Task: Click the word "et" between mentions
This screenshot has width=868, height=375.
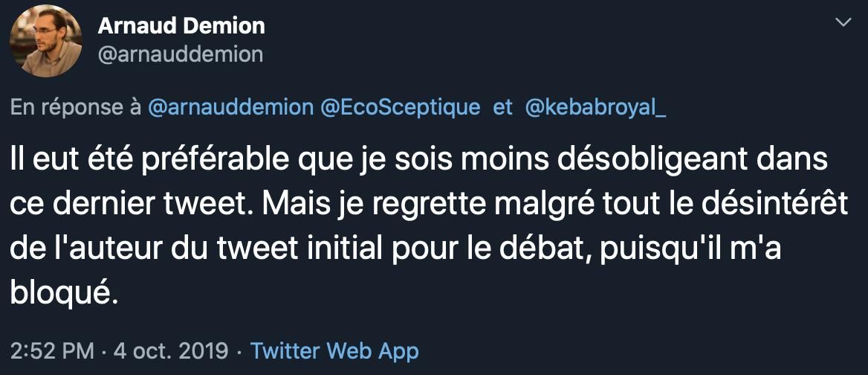Action: click(503, 107)
